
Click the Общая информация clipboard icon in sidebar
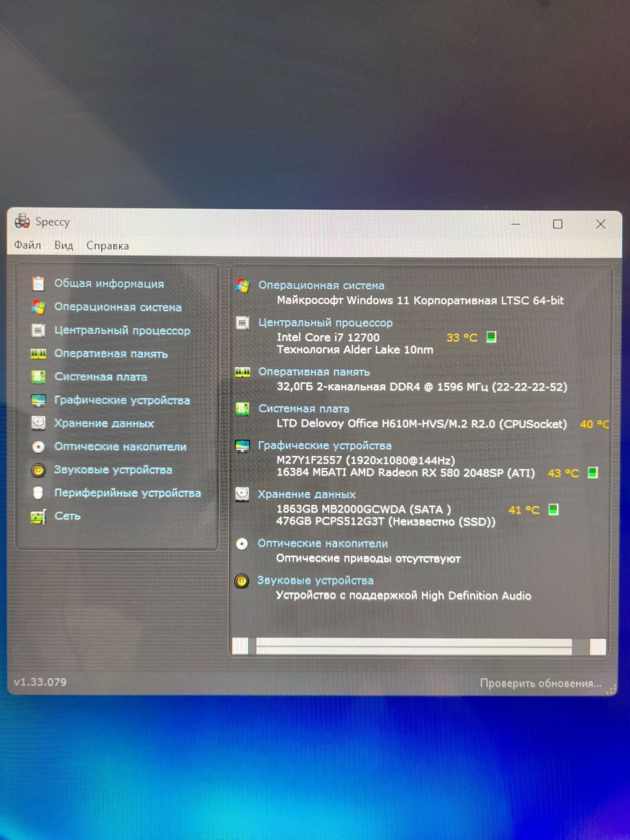coord(38,283)
